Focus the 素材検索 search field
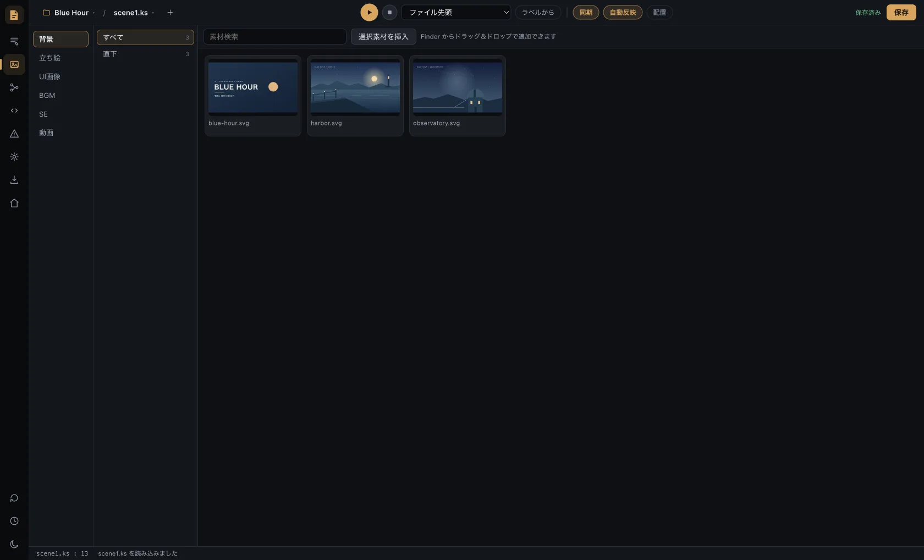The image size is (924, 560). click(x=275, y=36)
